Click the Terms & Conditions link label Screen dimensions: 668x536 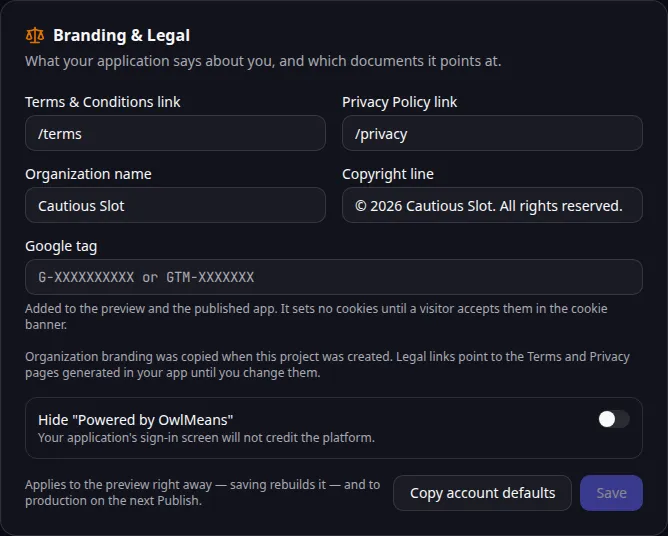tap(103, 102)
